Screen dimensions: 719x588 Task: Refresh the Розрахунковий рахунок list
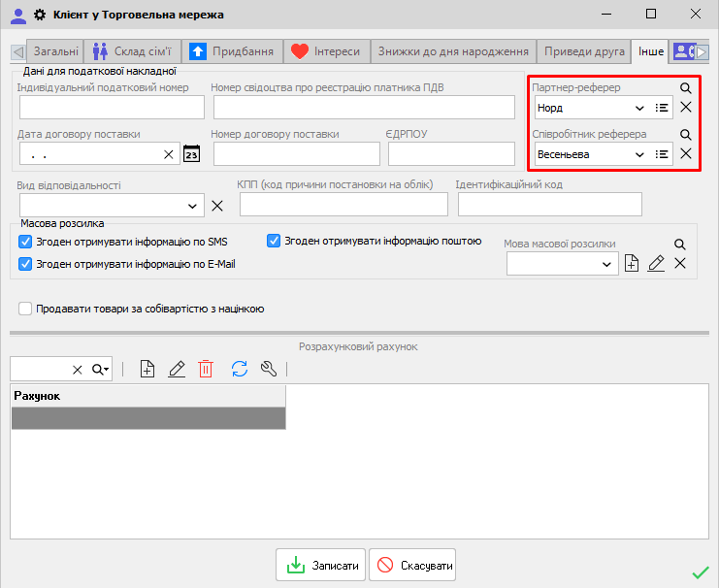239,369
